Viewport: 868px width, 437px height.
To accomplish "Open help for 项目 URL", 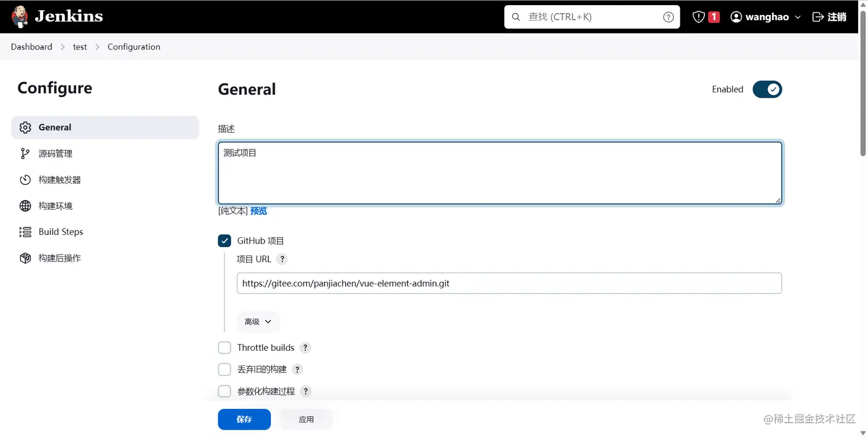I will (x=282, y=259).
